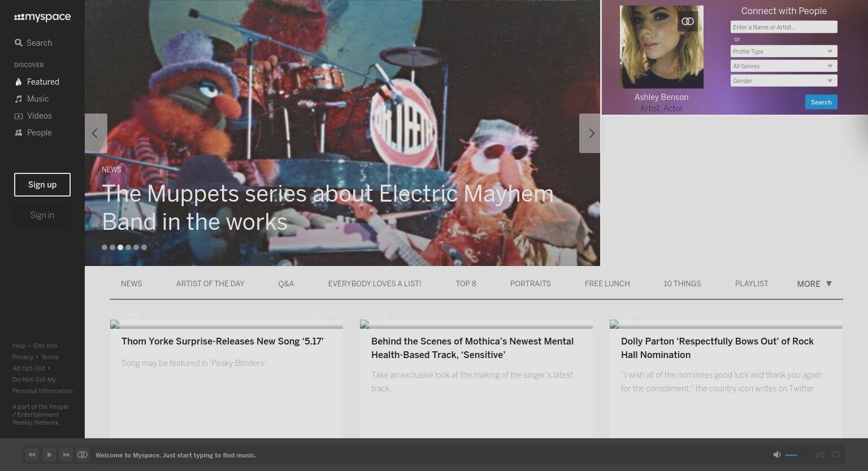Switch to the PLAYLIST tab
This screenshot has height=471, width=868.
(752, 284)
